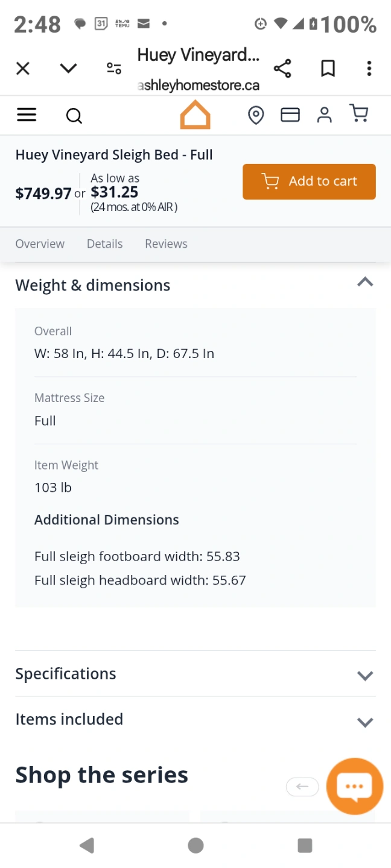
Task: Share this page via share icon
Action: click(282, 68)
